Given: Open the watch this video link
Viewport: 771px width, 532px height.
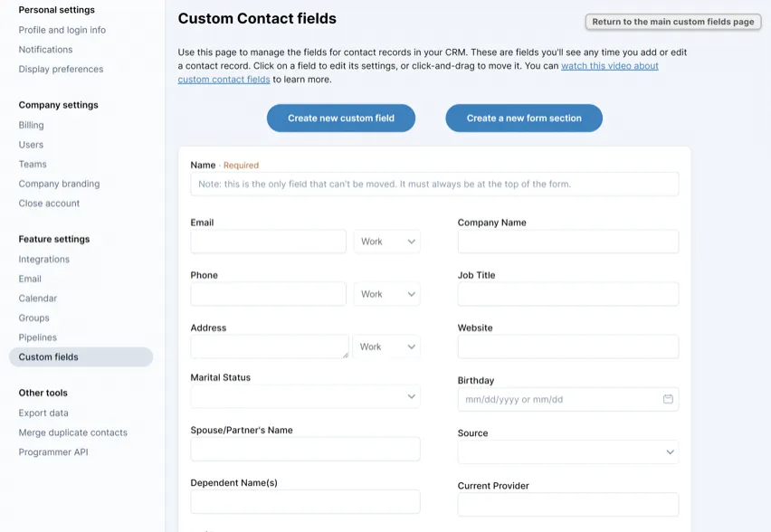Looking at the screenshot, I should click(609, 65).
